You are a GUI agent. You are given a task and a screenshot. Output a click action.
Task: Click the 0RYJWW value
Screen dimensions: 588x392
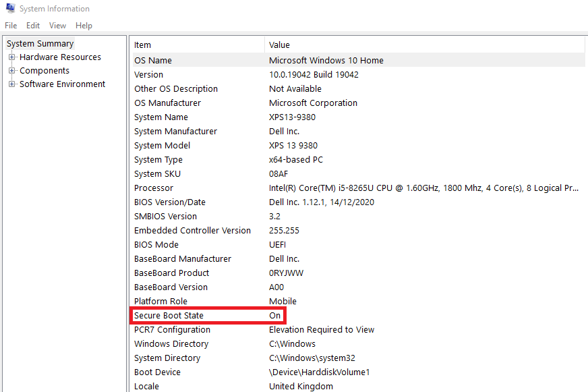coord(286,273)
